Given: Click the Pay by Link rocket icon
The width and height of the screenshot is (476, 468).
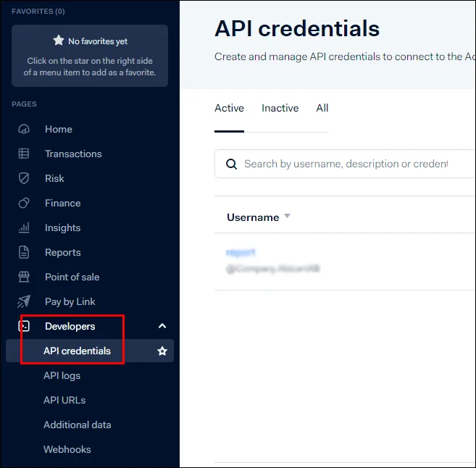Looking at the screenshot, I should pyautogui.click(x=24, y=301).
